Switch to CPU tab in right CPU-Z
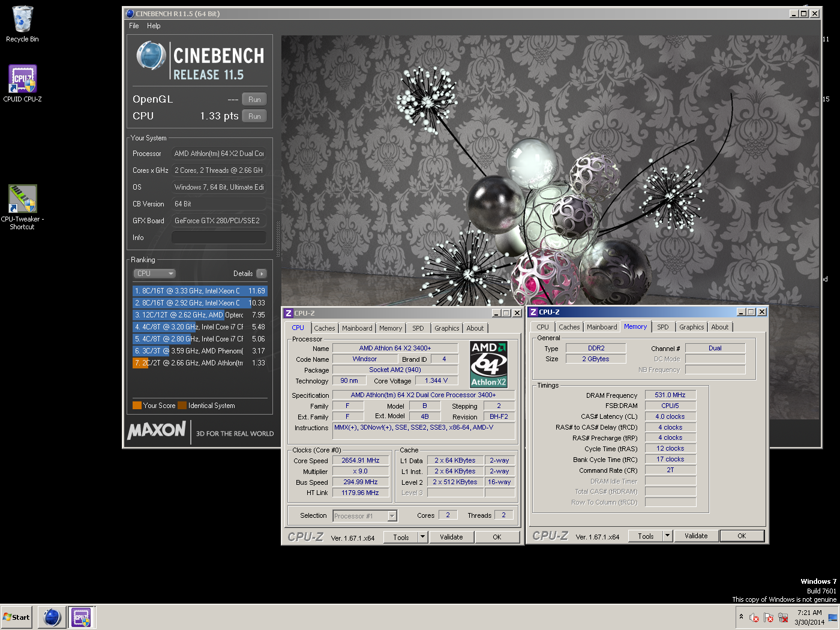 point(543,327)
